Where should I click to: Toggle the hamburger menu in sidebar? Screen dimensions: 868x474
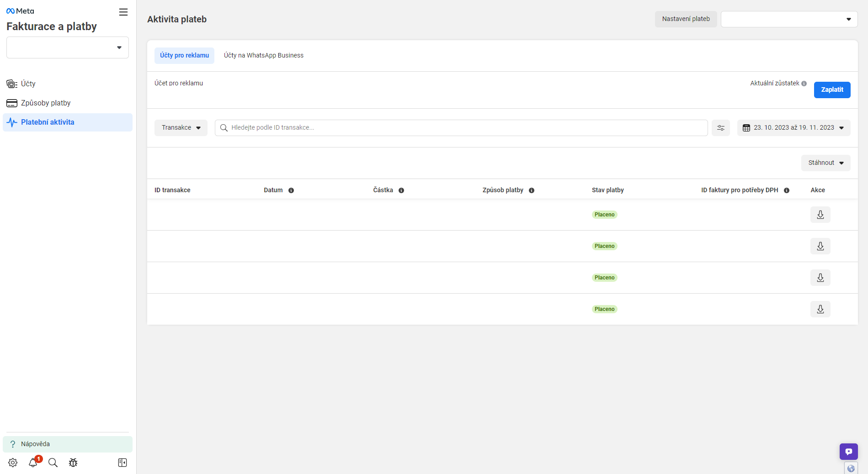(123, 12)
